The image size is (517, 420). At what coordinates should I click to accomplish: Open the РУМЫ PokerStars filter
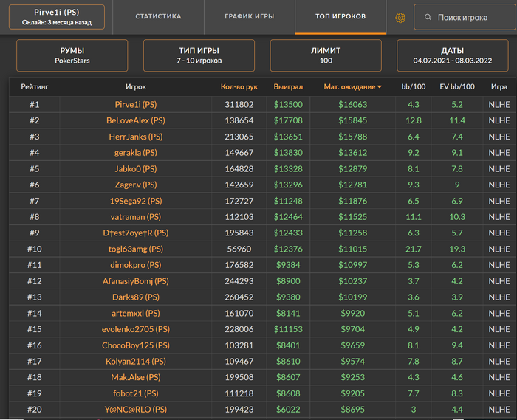pos(72,55)
